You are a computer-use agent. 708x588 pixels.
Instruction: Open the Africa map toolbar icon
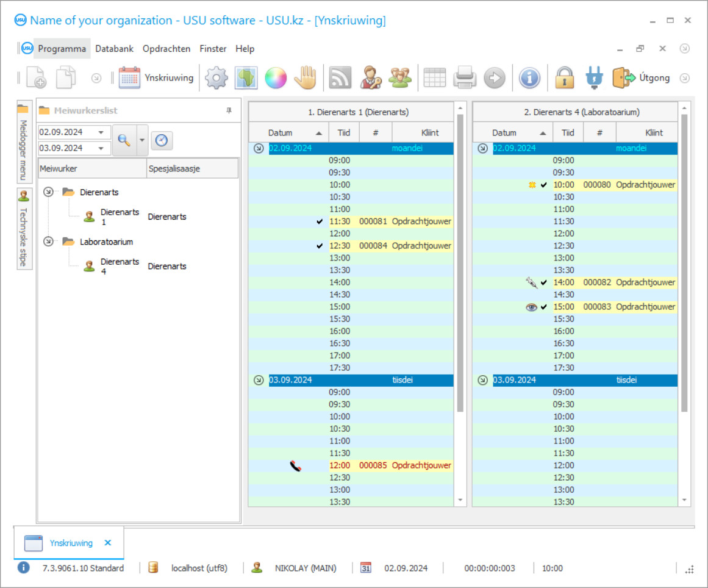pyautogui.click(x=246, y=78)
